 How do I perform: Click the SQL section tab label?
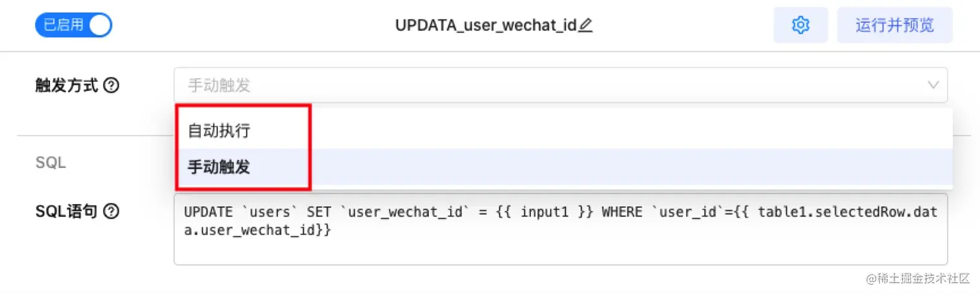(x=51, y=163)
